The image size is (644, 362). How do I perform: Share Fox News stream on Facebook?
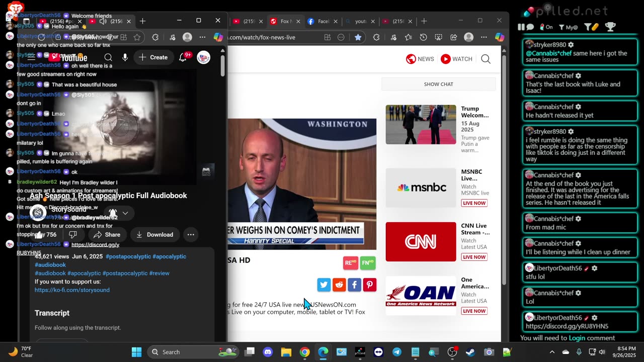pos(354,285)
